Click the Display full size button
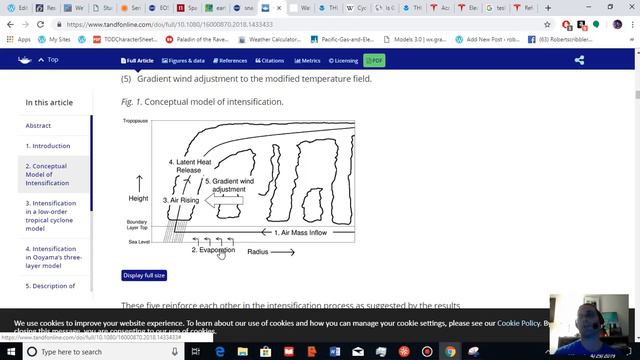Image resolution: width=640 pixels, height=360 pixels. coord(144,276)
